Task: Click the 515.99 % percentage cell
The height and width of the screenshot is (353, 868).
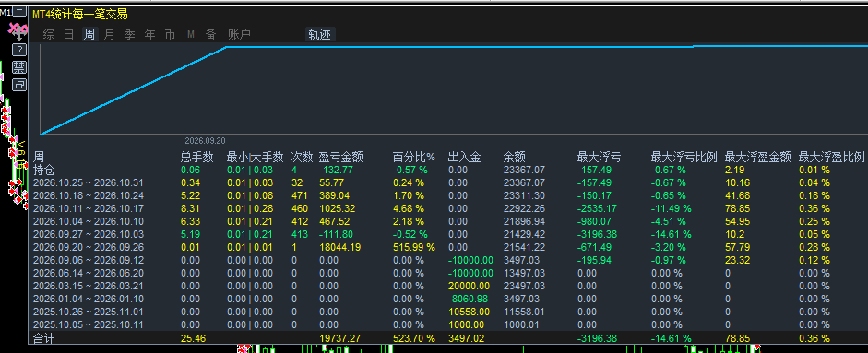Action: pyautogui.click(x=414, y=247)
